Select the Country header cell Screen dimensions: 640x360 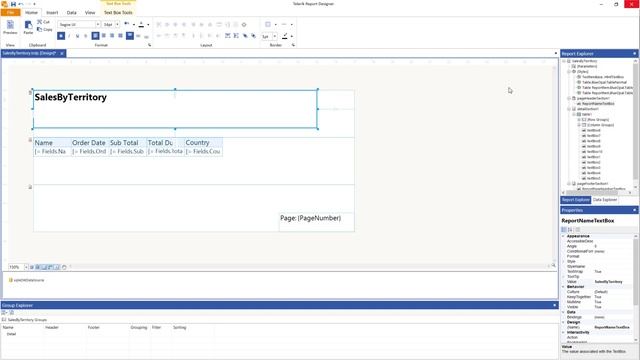click(x=203, y=142)
